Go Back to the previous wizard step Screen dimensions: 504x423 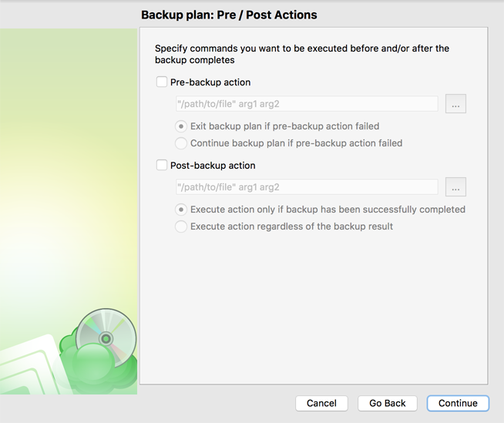pos(388,403)
